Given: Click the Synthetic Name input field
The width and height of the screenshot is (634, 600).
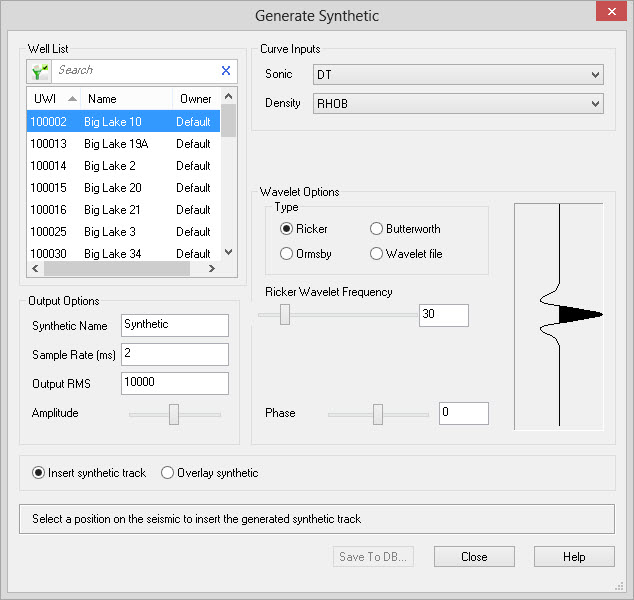Looking at the screenshot, I should tap(174, 325).
